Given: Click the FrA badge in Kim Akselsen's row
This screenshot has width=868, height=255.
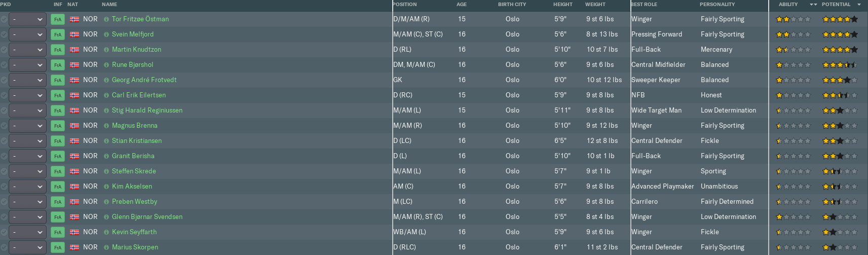Looking at the screenshot, I should coord(57,187).
